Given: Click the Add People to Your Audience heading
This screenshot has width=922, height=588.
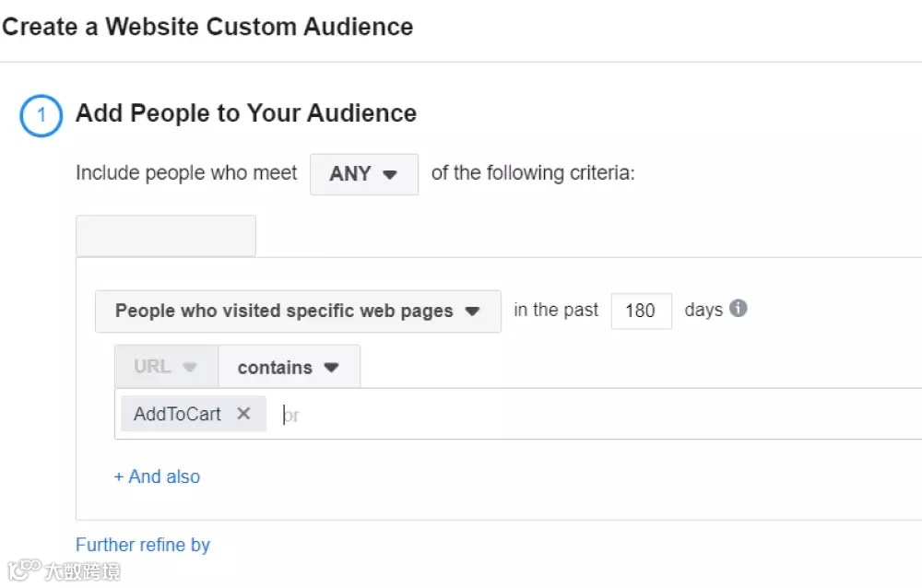Looking at the screenshot, I should [x=246, y=113].
